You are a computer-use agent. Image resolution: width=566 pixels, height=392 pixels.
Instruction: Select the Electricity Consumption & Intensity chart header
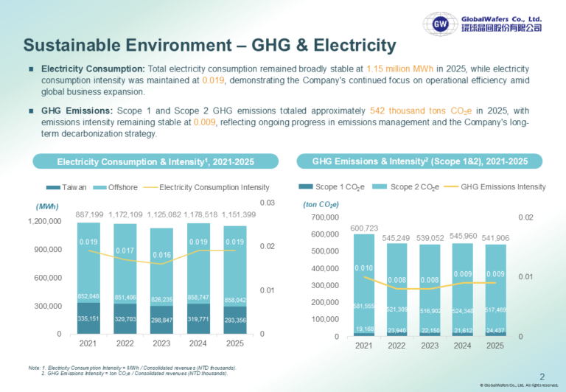coord(156,161)
